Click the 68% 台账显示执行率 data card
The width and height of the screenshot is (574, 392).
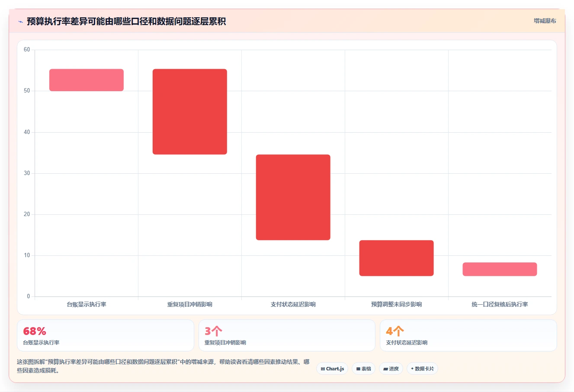click(106, 335)
